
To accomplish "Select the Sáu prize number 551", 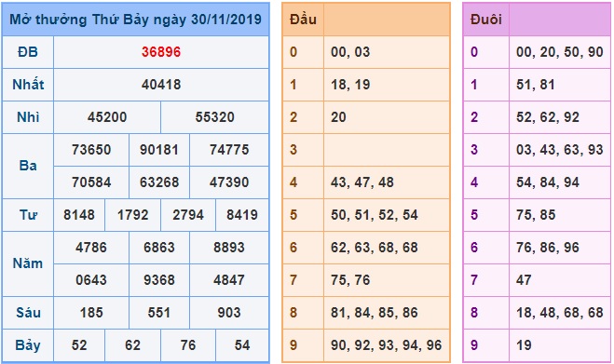I will pyautogui.click(x=159, y=313).
